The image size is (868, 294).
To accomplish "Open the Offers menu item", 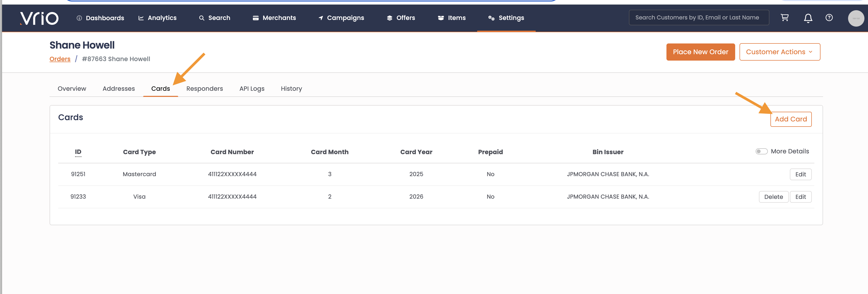I will (x=401, y=18).
